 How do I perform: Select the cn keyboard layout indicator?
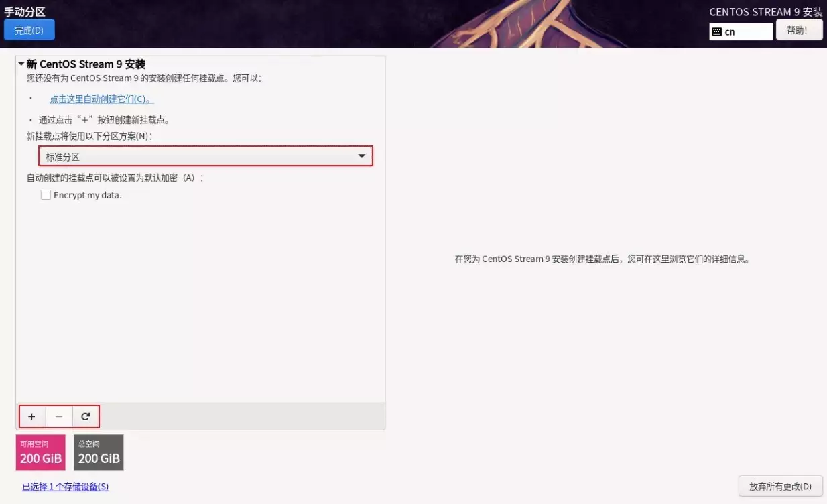[x=741, y=31]
